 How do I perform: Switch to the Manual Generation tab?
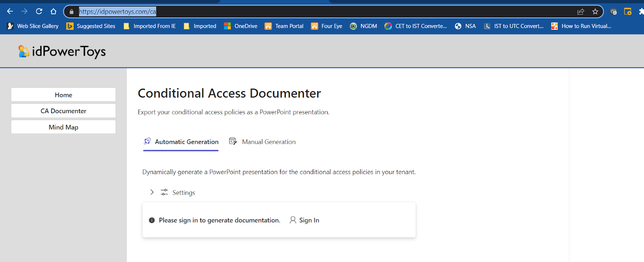[x=262, y=142]
